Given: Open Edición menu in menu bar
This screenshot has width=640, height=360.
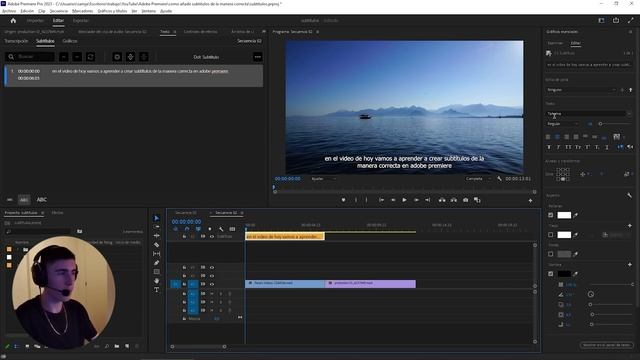Looking at the screenshot, I should [27, 11].
